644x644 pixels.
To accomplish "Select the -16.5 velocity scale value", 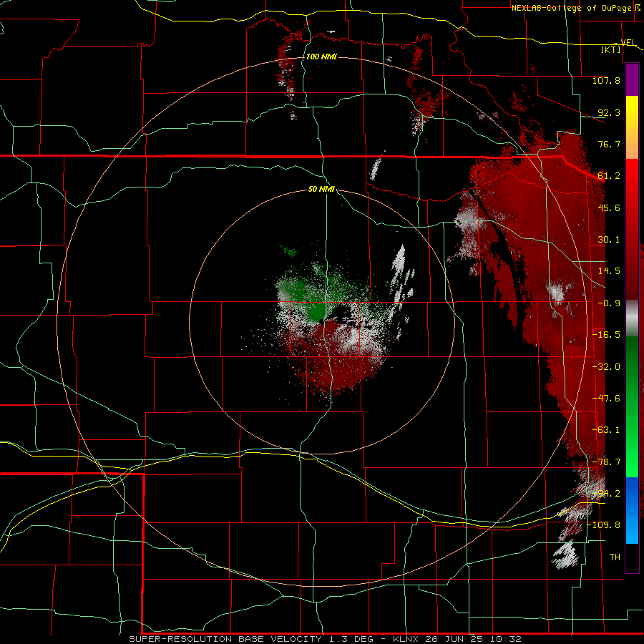I will [606, 335].
